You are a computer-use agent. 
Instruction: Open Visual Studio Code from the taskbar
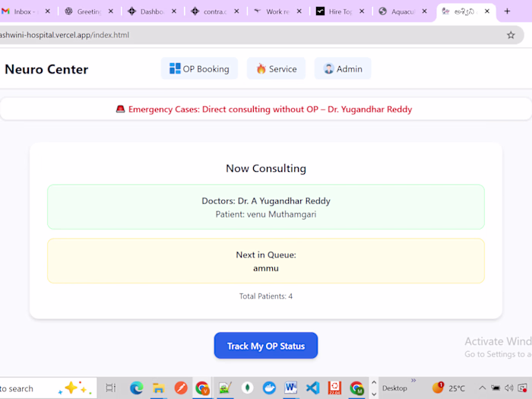click(x=313, y=388)
